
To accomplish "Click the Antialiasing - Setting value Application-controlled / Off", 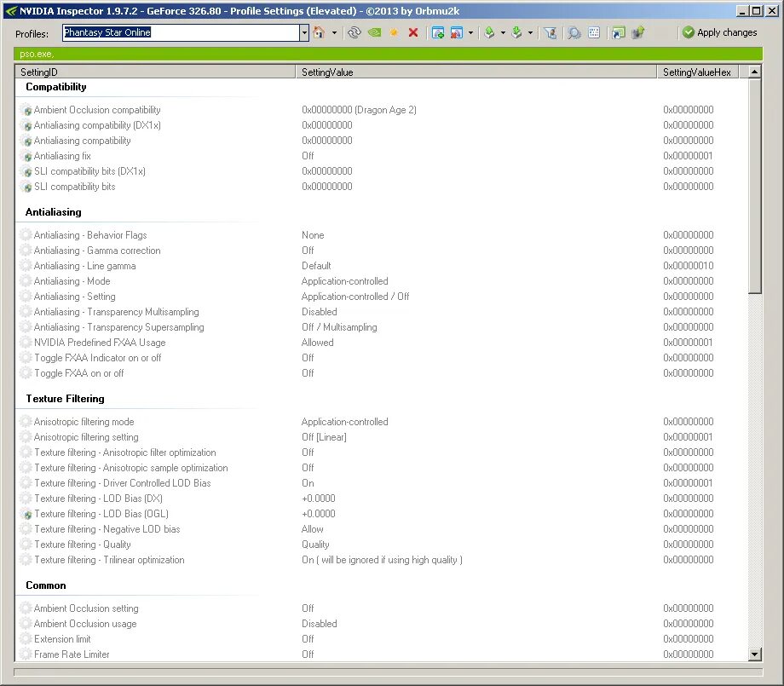I will coord(355,297).
